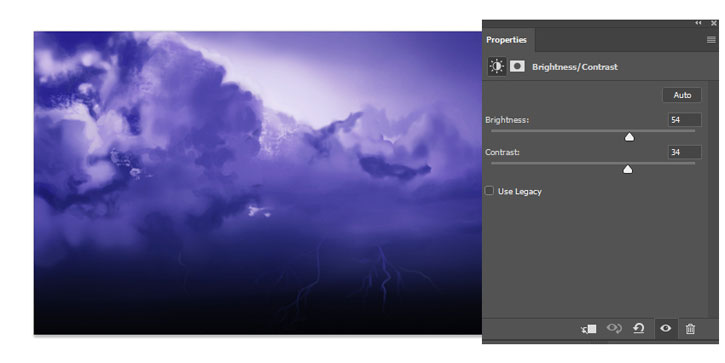
Task: View previous state icon
Action: coord(614,328)
